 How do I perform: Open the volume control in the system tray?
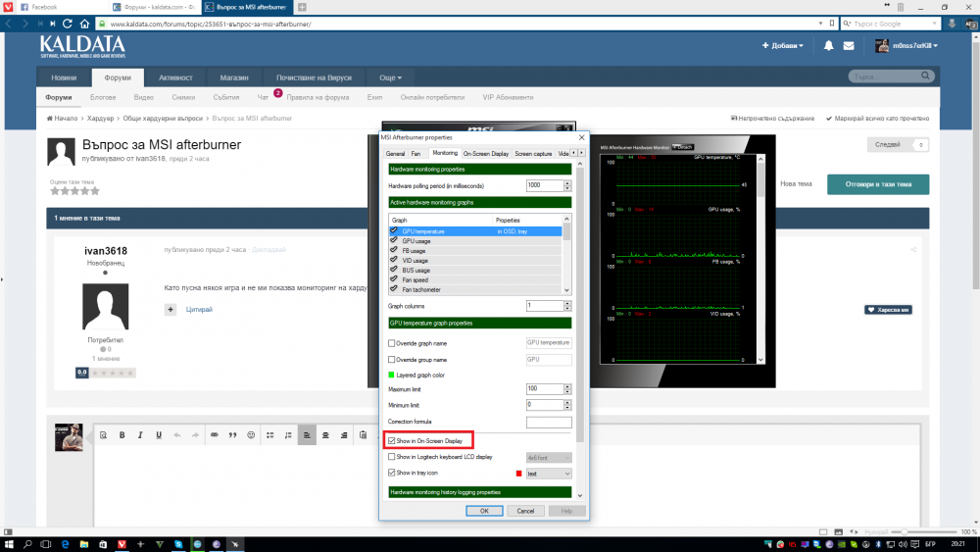pyautogui.click(x=904, y=544)
